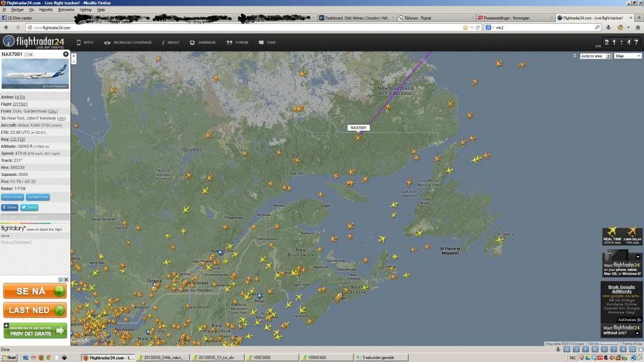Open the Jump to area dropdown
The height and width of the screenshot is (362, 644).
tap(595, 56)
